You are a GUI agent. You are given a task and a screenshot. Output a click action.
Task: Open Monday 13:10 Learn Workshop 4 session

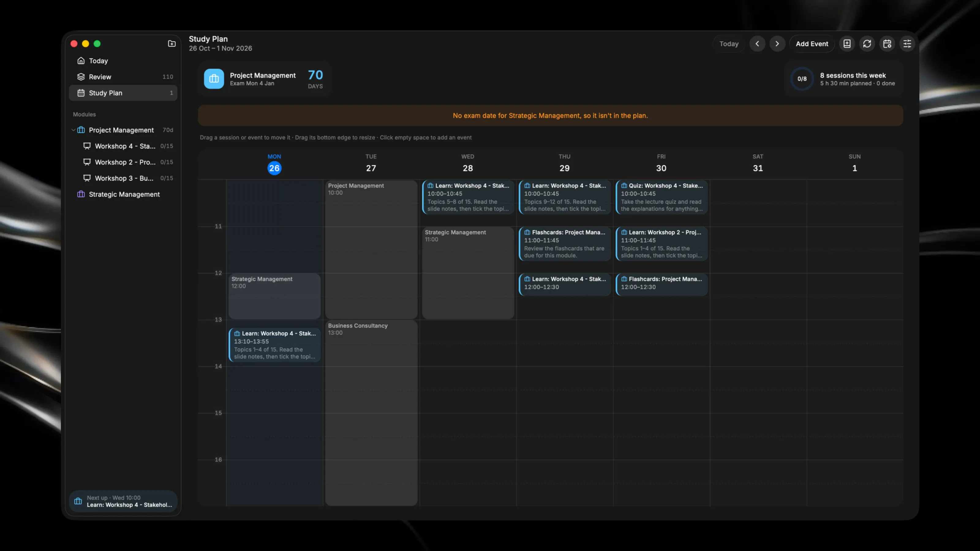coord(275,345)
